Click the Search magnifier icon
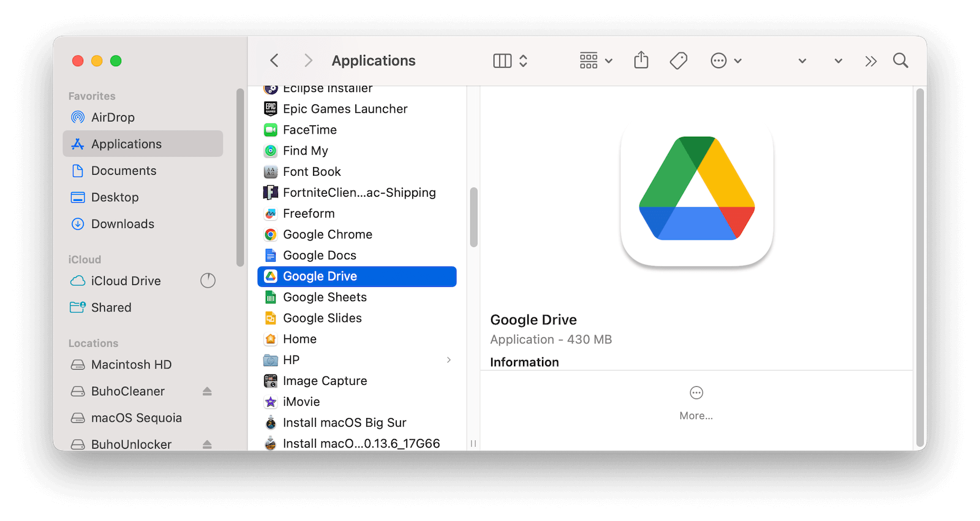Viewport: 980px width, 521px height. tap(900, 61)
